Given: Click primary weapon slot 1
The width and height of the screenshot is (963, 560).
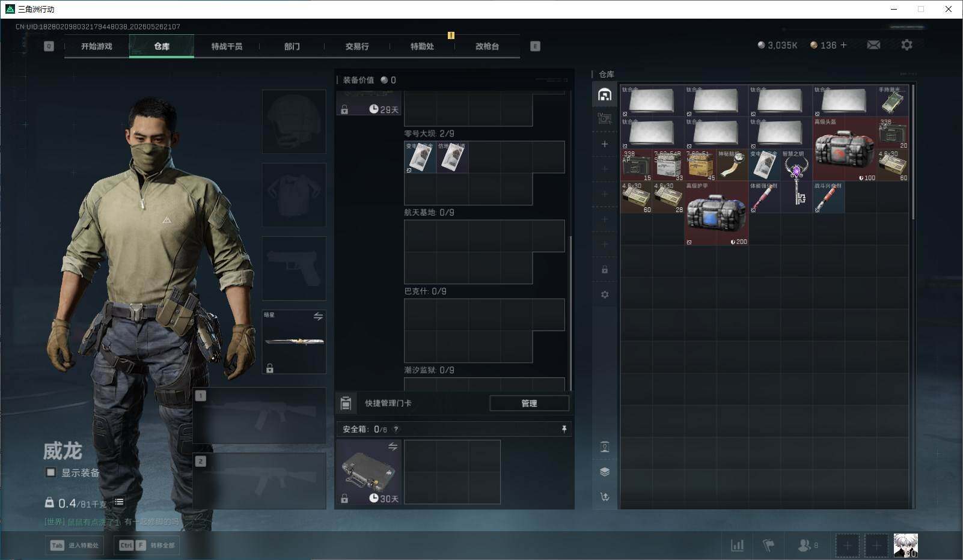Looking at the screenshot, I should 259,416.
